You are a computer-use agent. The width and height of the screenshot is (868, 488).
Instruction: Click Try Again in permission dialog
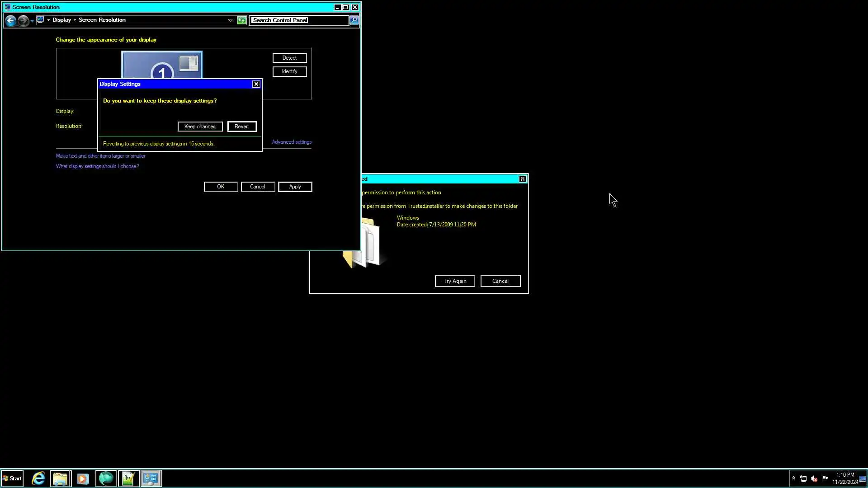pyautogui.click(x=454, y=281)
